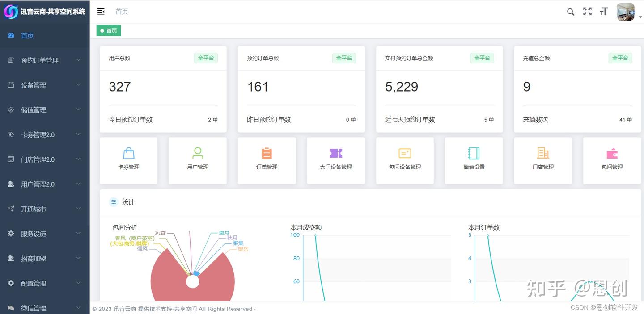The image size is (644, 314).
Task: Click the 大门设备管理 ticket icon
Action: (336, 153)
